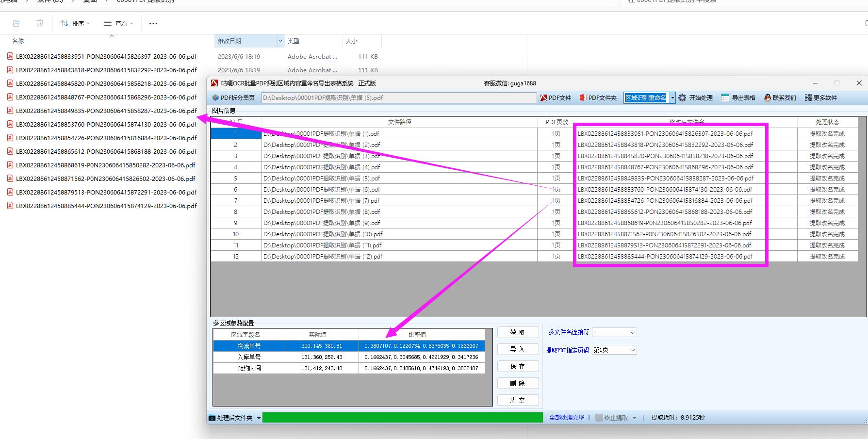Open PDF文件 file picker
868x439 pixels.
click(556, 98)
